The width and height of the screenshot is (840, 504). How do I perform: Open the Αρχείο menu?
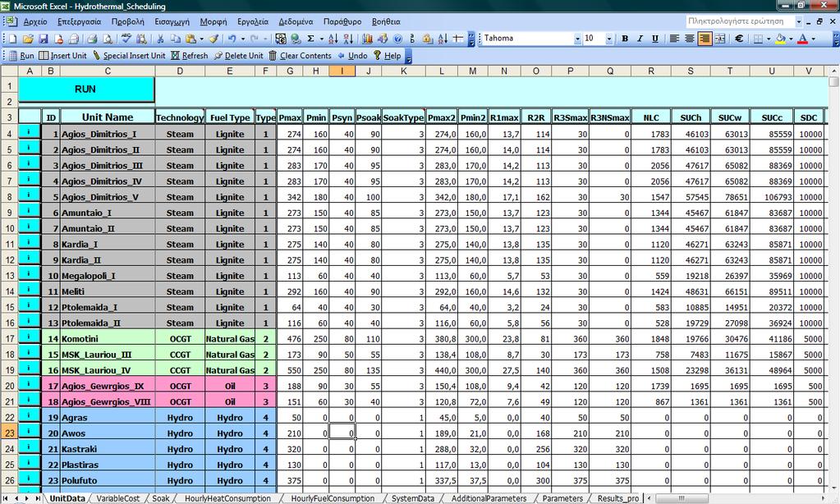click(35, 21)
